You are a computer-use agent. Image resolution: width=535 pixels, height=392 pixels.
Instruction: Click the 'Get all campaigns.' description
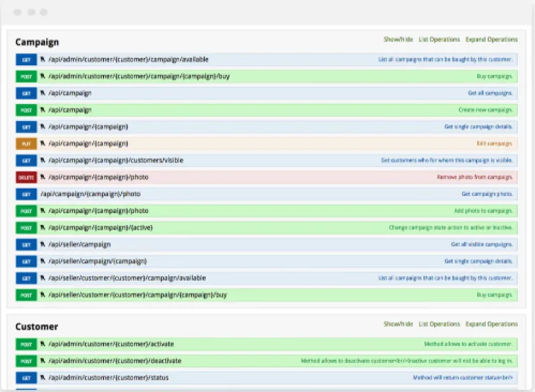point(490,93)
